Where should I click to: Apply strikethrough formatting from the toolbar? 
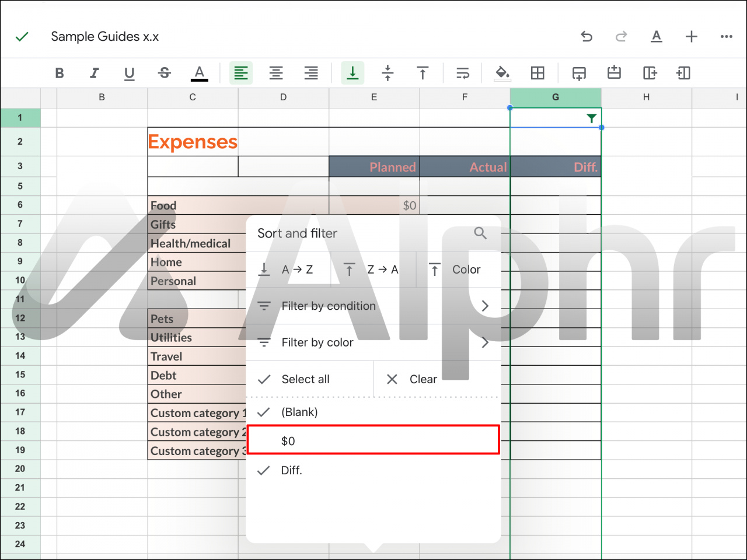(164, 73)
